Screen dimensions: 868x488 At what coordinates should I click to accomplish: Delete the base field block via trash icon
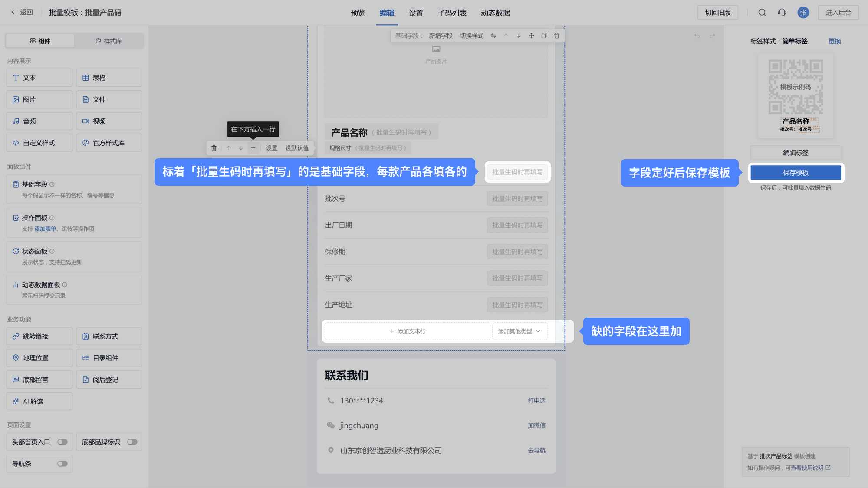(557, 36)
